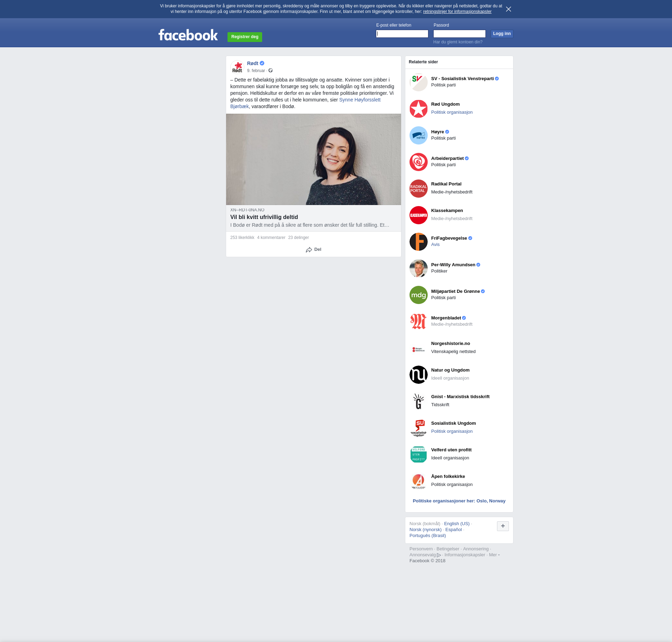
Task: Open Rød Ungdom's Politisk organisasjon category link
Action: 452,112
